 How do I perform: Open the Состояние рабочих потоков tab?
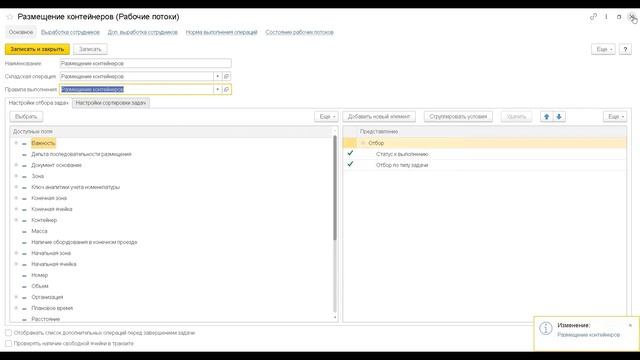tap(299, 32)
